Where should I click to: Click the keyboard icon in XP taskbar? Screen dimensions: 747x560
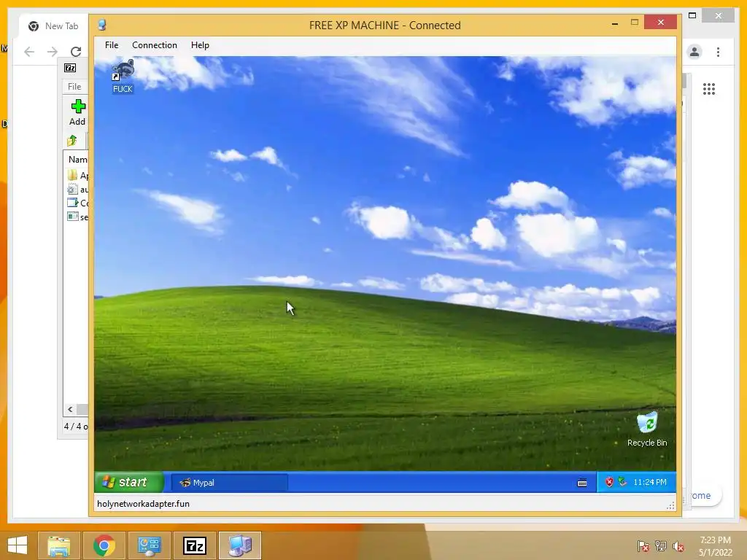(581, 483)
